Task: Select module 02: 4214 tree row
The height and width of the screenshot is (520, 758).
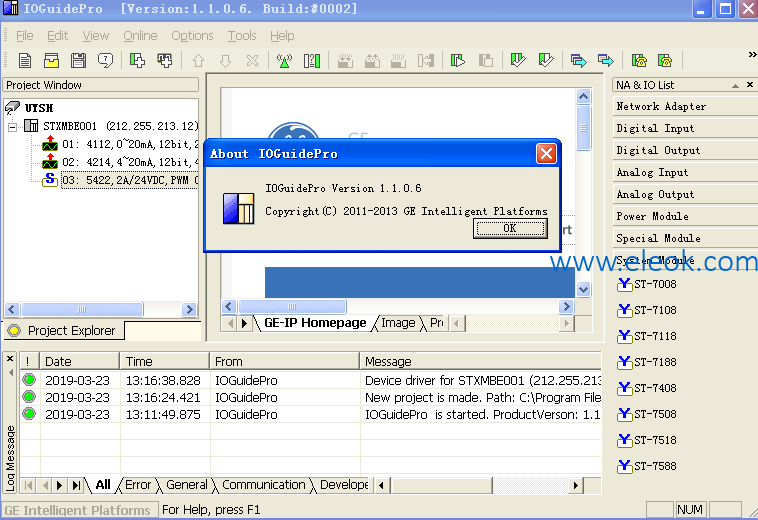Action: click(x=130, y=162)
